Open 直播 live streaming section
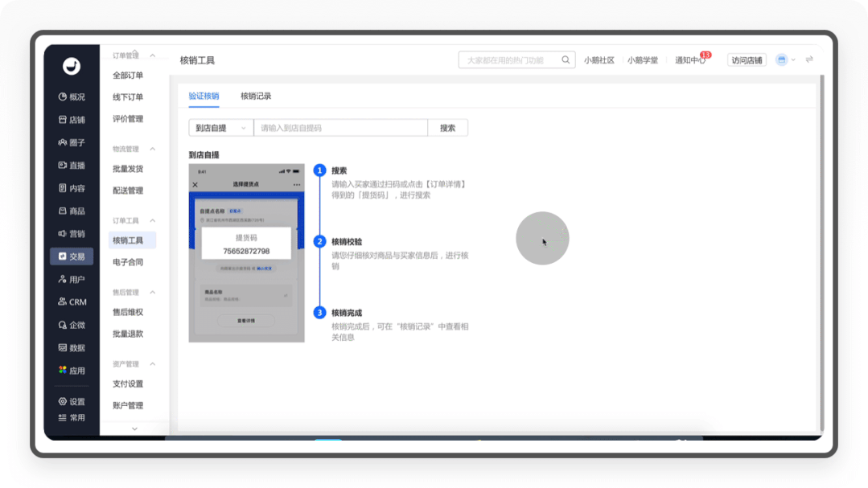Image resolution: width=868 pixels, height=488 pixels. point(72,165)
